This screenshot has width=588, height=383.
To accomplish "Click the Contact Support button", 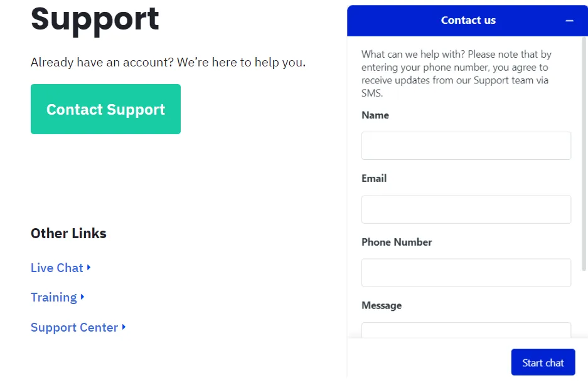I will click(x=105, y=108).
